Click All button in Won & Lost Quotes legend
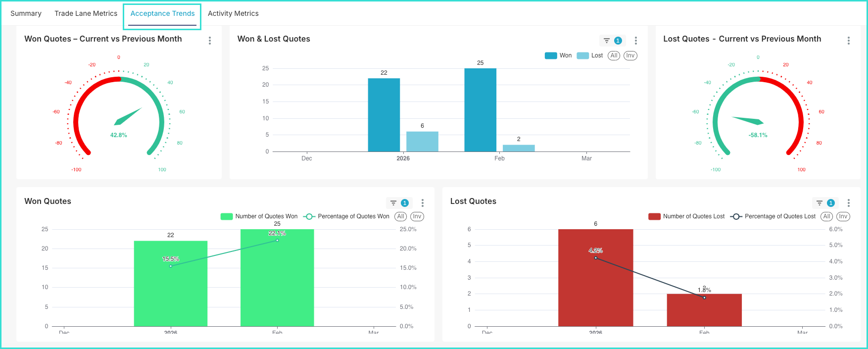868x349 pixels. [x=614, y=55]
